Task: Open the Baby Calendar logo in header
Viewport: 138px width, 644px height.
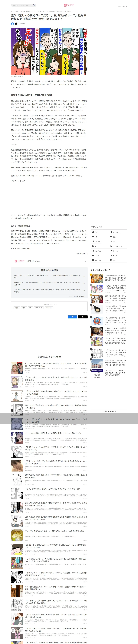Action: click(x=69, y=5)
